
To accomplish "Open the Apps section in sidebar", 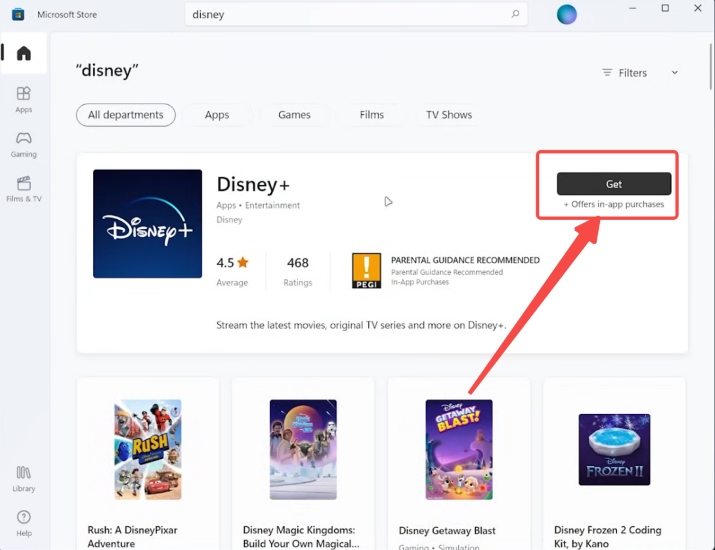I will pos(24,99).
